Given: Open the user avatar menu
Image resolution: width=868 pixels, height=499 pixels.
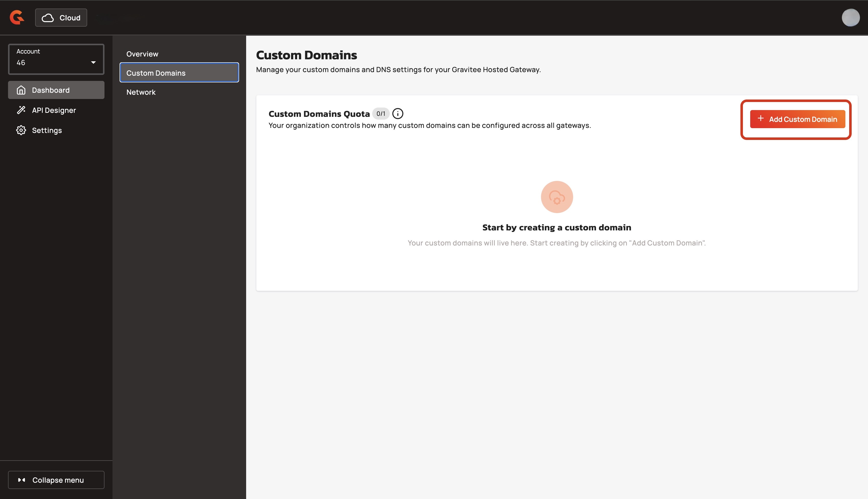Looking at the screenshot, I should pyautogui.click(x=850, y=18).
